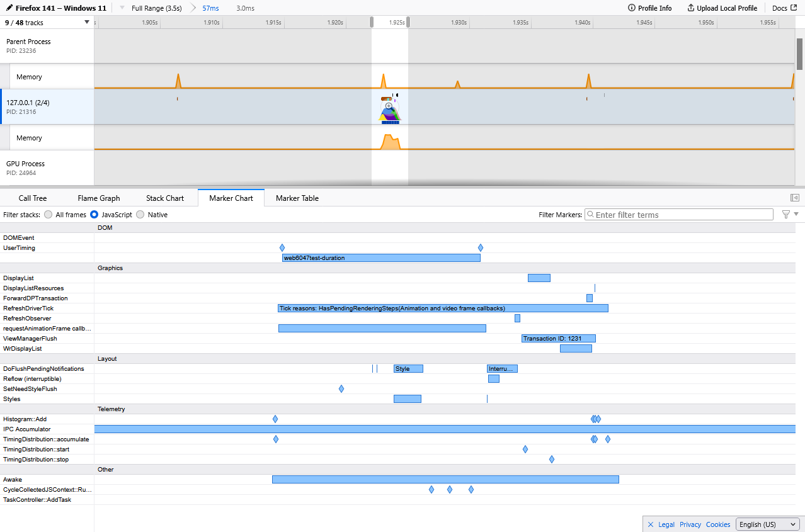Click the Reflow (interruptible) marker bar
Screen dimensions: 805x532
[494, 378]
